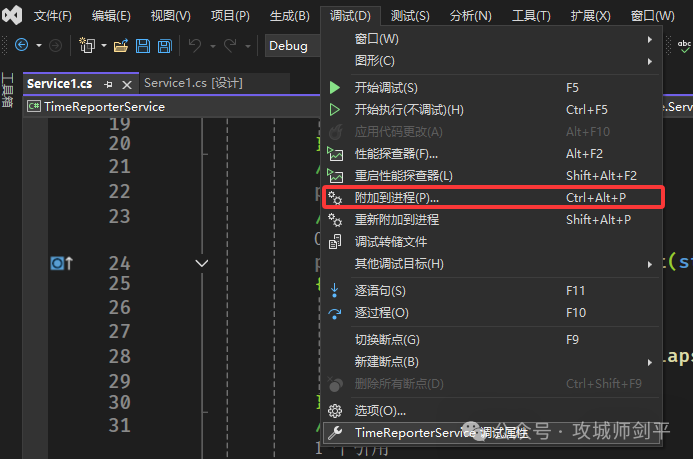Viewport: 693px width, 459px height.
Task: Click the 调试(D) menu header
Action: (350, 16)
